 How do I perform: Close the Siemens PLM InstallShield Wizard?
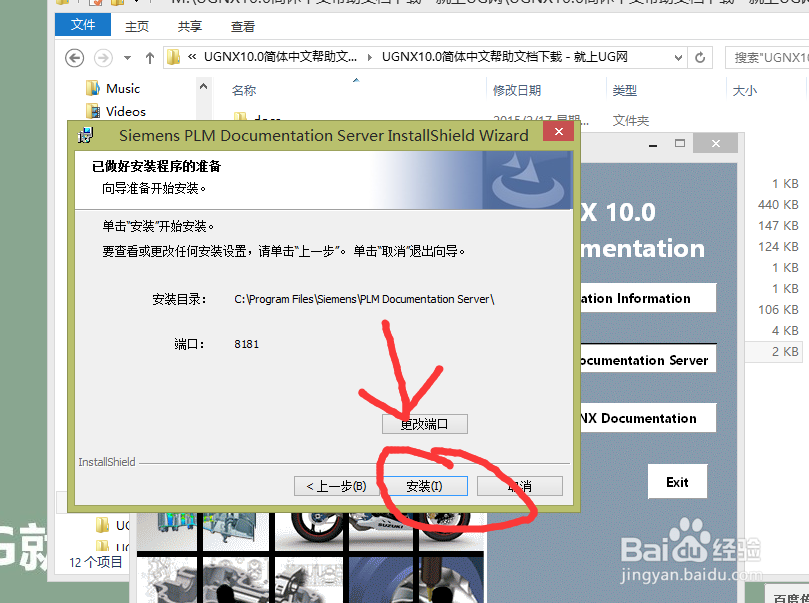558,132
